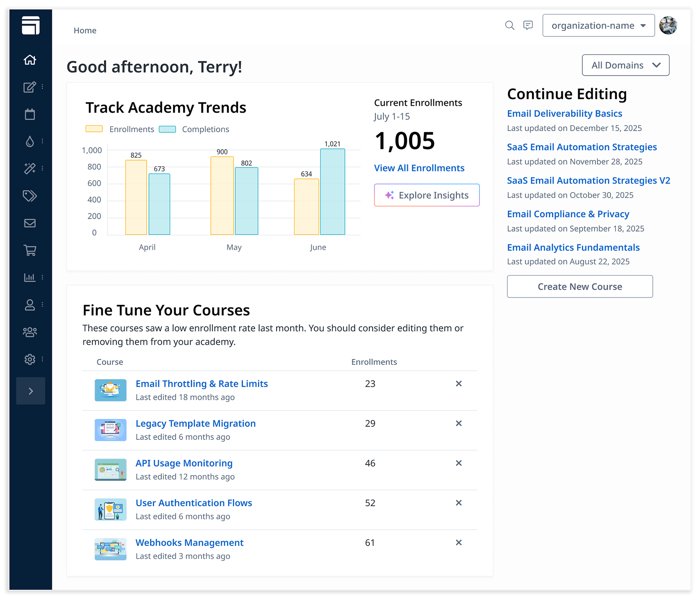Screen dimensions: 700x599
Task: Select the calendar icon in the sidebar
Action: 30,114
